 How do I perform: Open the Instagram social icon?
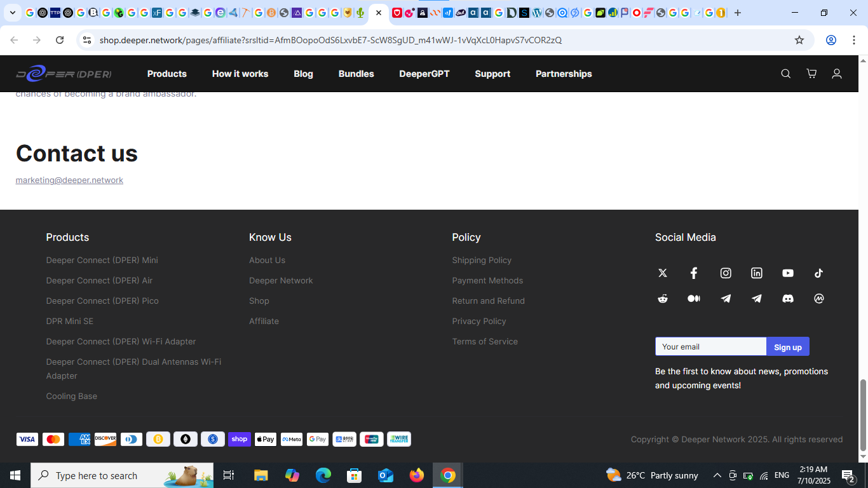[726, 273]
